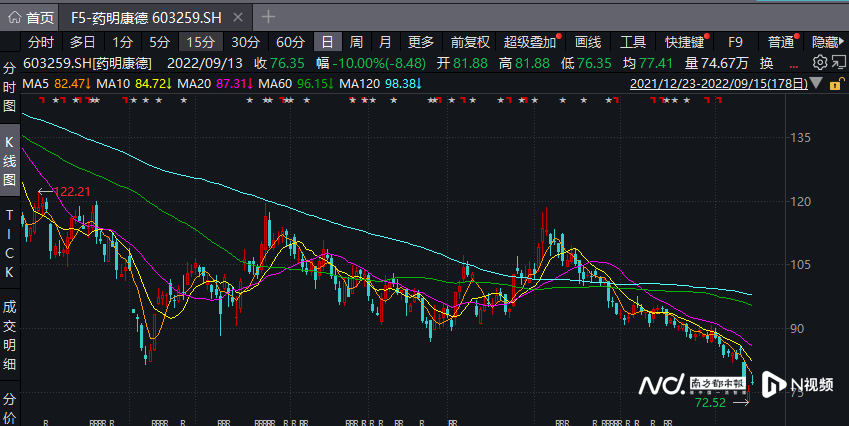Select 60分 minute interval

click(290, 42)
